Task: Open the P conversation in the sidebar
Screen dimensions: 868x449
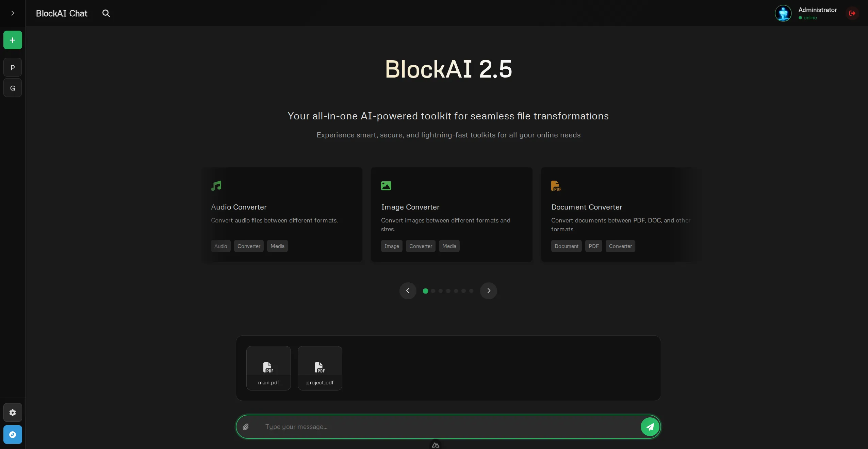Action: pos(13,67)
